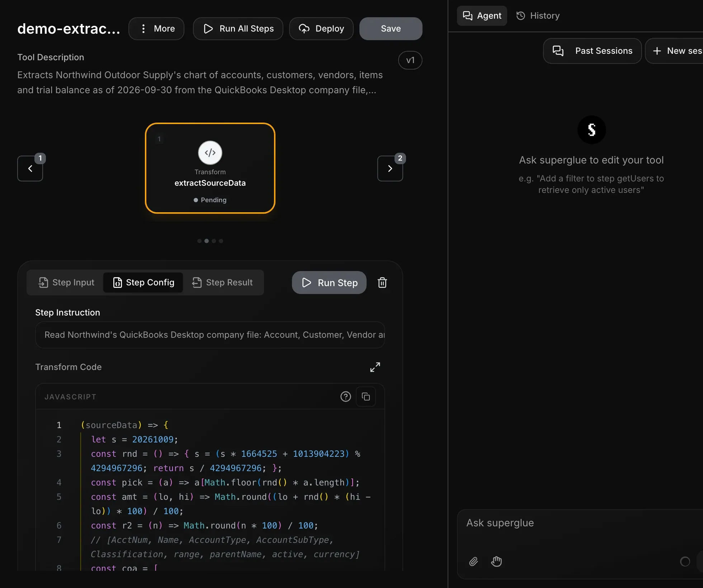Open the v1 version badge
Viewport: 703px width, 588px height.
coord(410,60)
